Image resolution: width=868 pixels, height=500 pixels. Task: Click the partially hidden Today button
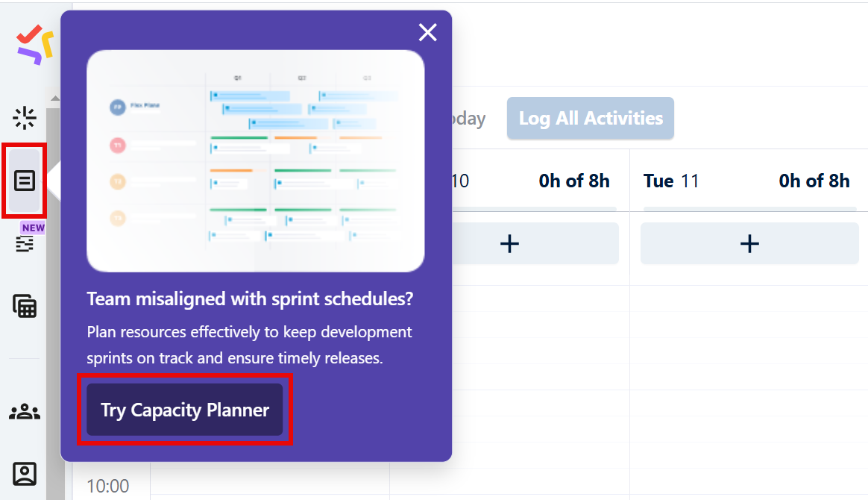point(470,118)
